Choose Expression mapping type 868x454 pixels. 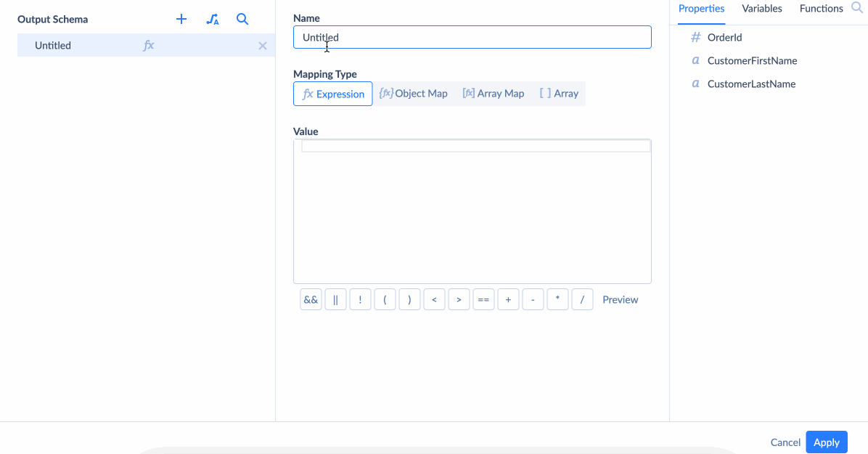(x=332, y=94)
